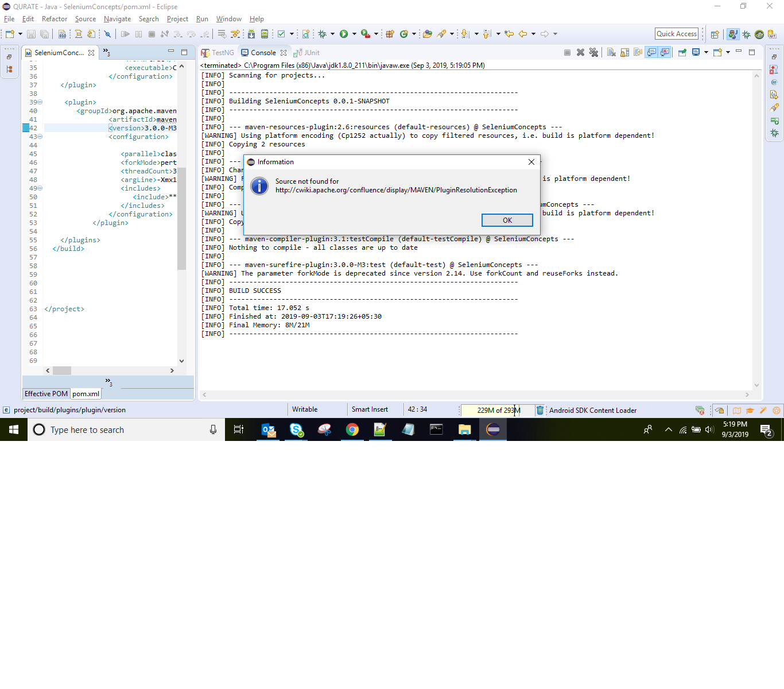Click Android SDK Content Loader status text
Viewport: 784px width, 689px height.
pyautogui.click(x=593, y=411)
